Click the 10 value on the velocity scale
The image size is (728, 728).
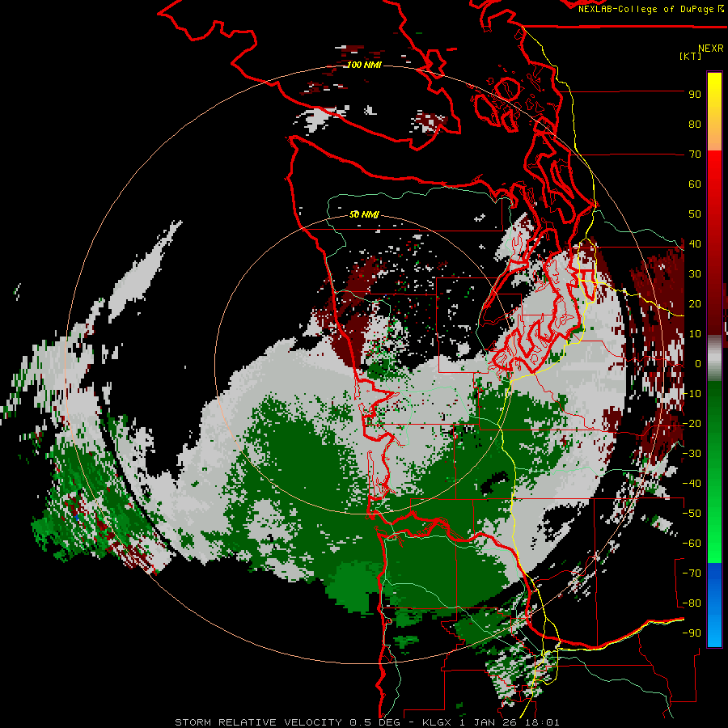695,334
